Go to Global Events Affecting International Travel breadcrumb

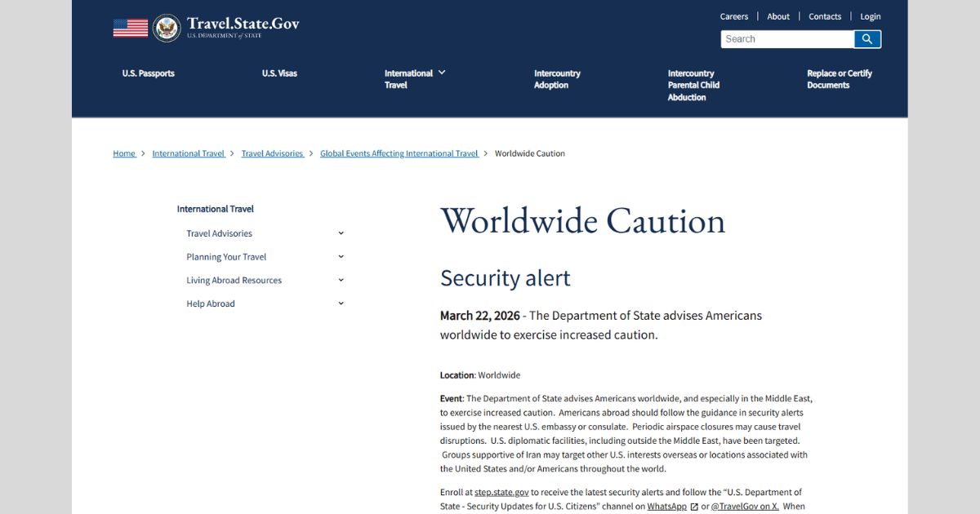tap(399, 153)
